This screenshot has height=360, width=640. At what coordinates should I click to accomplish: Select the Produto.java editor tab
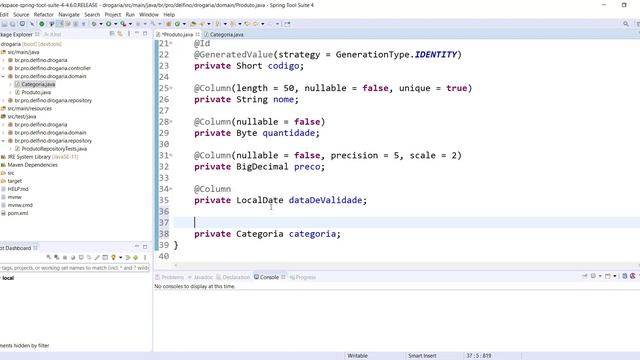(x=178, y=35)
